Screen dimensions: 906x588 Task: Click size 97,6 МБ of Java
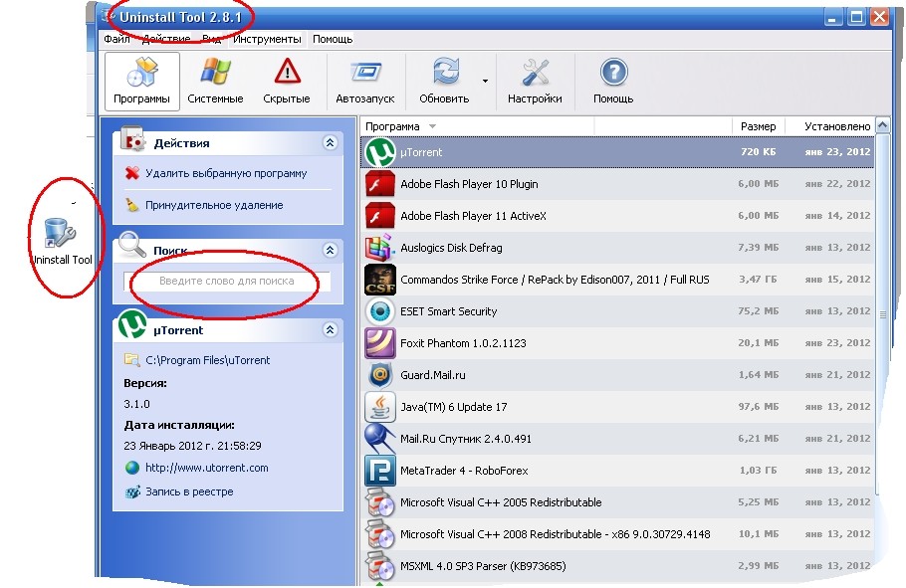[x=758, y=407]
